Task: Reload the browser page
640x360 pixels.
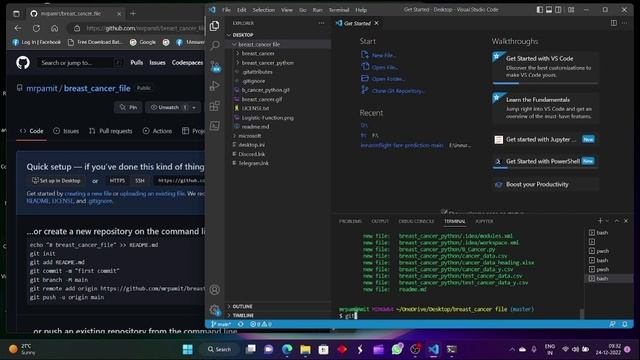Action: [36, 28]
